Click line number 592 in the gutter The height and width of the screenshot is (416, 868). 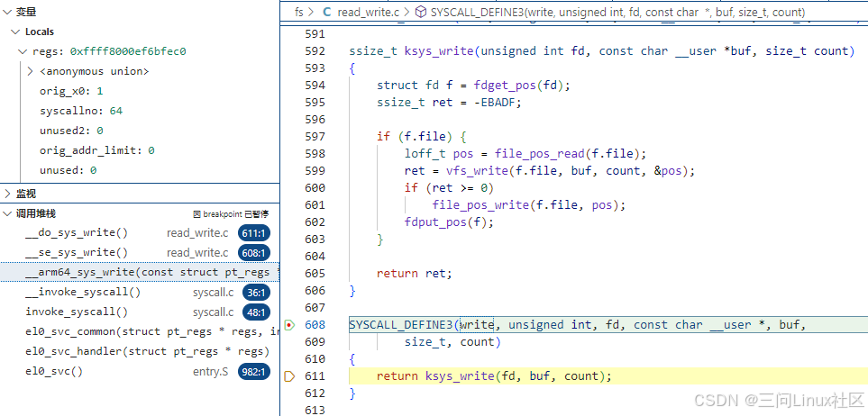tap(315, 51)
